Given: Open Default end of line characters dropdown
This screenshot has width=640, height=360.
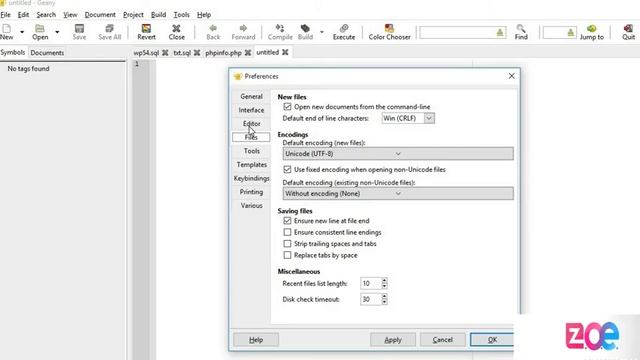Looking at the screenshot, I should (408, 118).
